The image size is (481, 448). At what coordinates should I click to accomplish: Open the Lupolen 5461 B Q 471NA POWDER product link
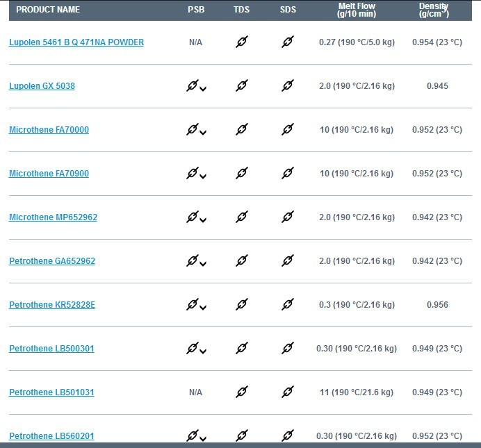76,42
